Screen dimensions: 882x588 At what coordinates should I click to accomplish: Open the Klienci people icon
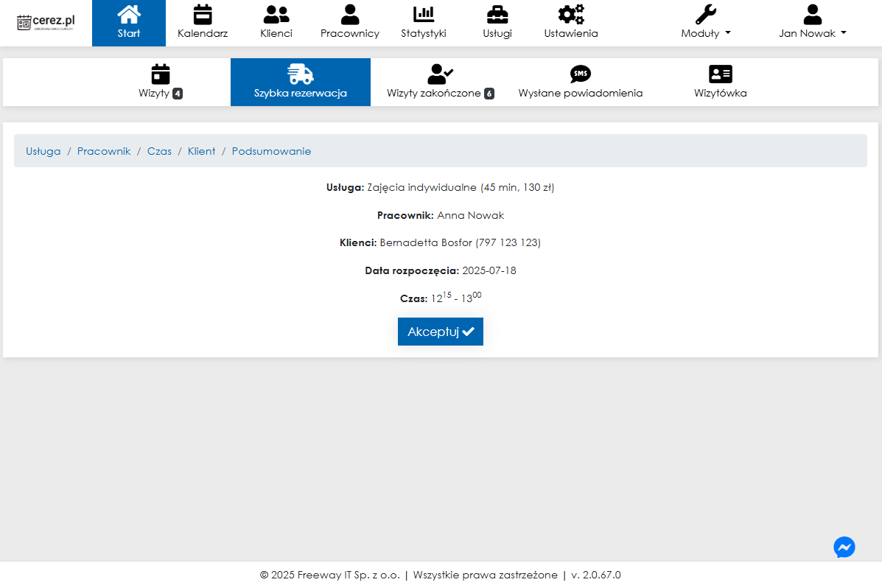pyautogui.click(x=276, y=15)
